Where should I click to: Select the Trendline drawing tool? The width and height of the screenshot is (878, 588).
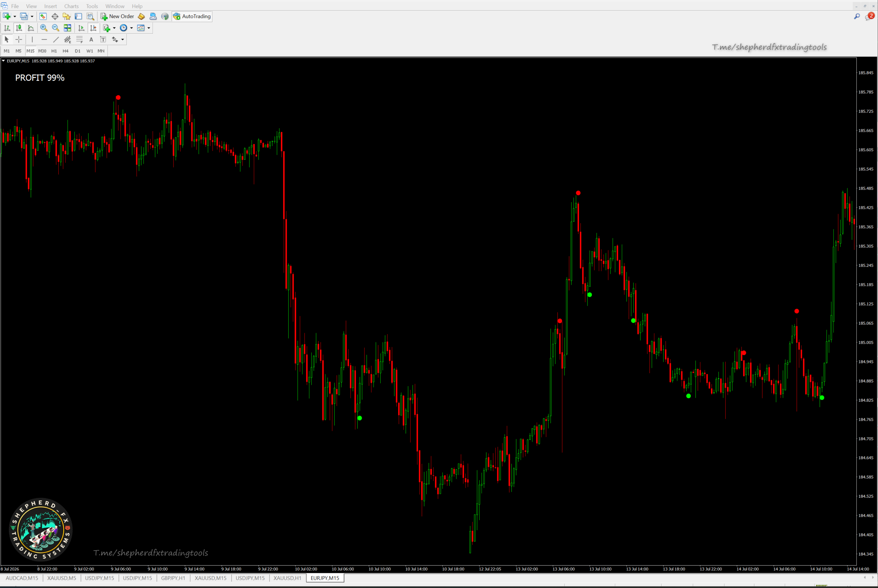(x=56, y=39)
